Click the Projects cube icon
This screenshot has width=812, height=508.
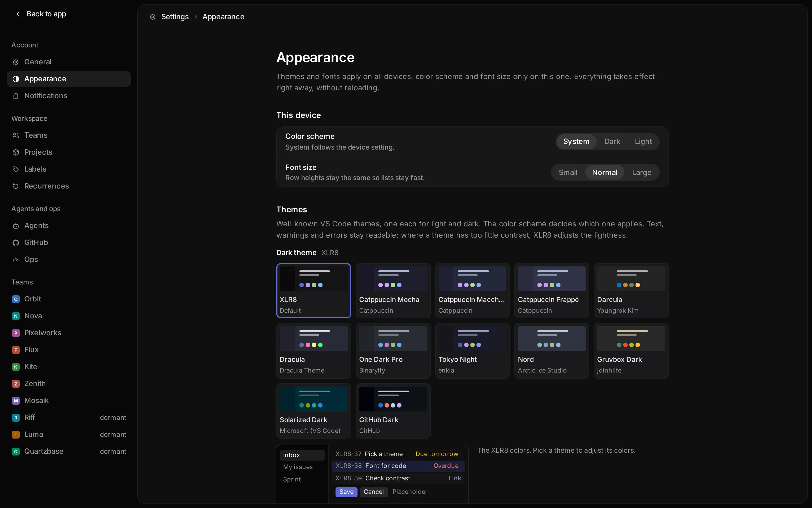[16, 152]
